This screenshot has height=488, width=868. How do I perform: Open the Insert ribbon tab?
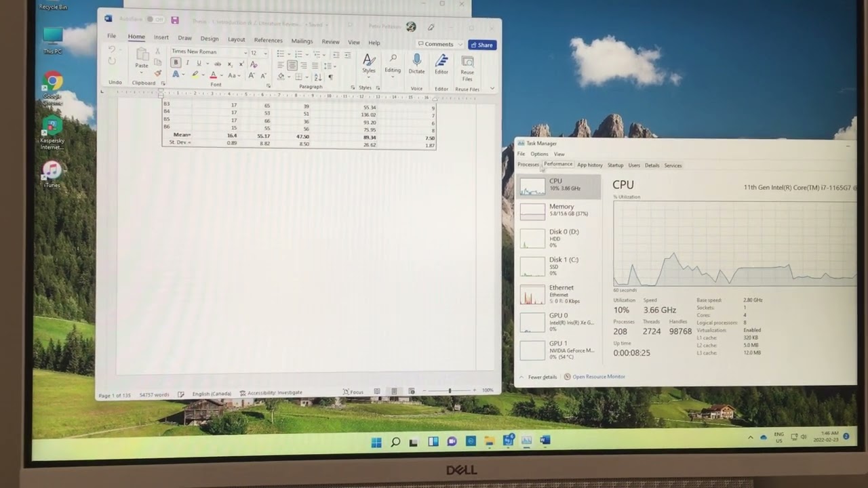coord(161,38)
